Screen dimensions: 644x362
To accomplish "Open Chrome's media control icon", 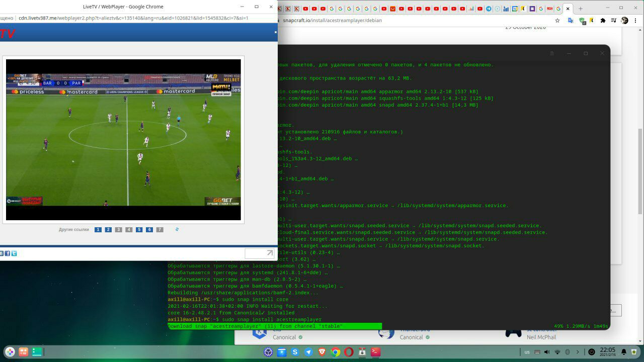I will coord(614,21).
